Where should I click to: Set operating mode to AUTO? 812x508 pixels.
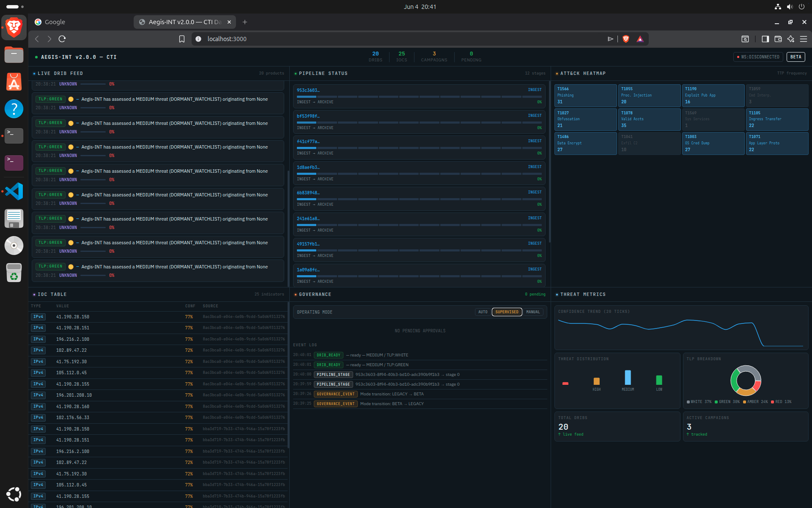point(483,312)
